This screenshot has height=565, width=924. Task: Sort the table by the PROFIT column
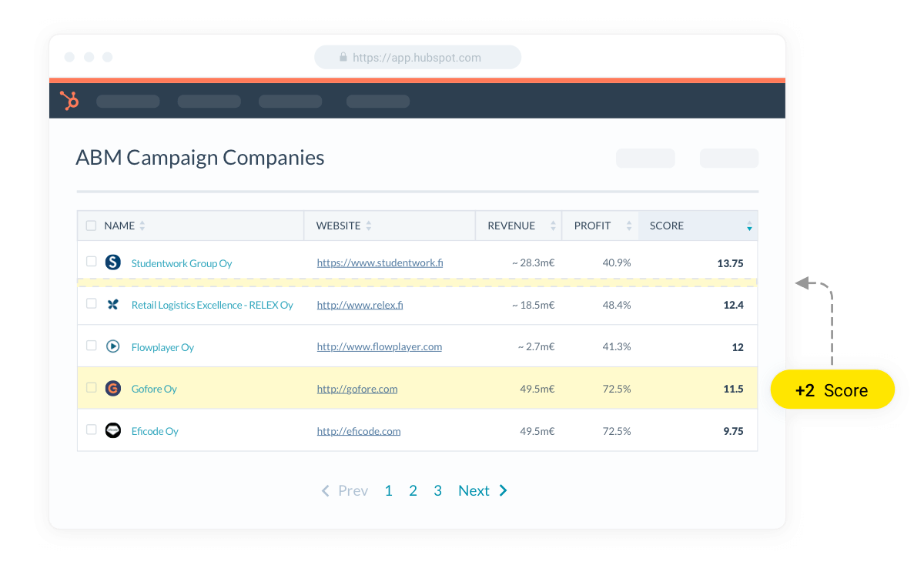(629, 226)
